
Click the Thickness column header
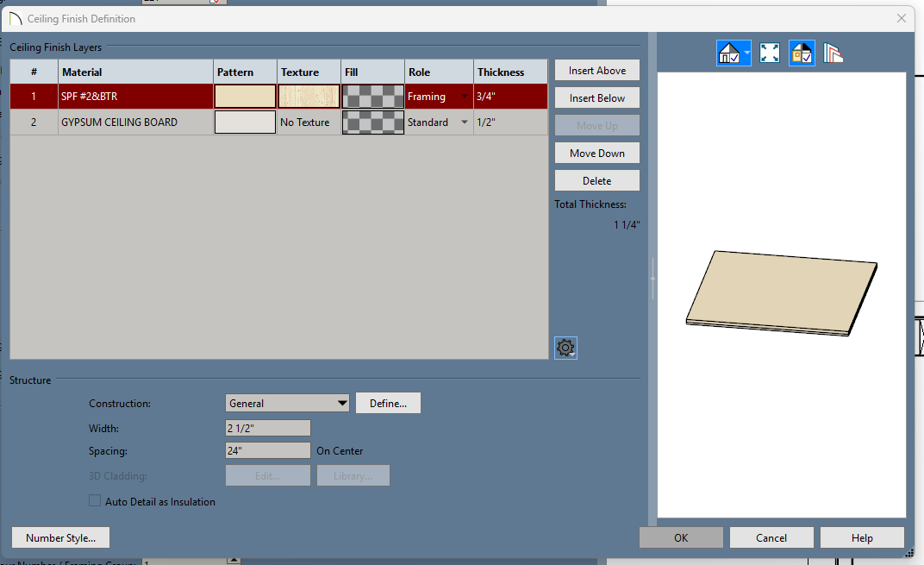(510, 72)
